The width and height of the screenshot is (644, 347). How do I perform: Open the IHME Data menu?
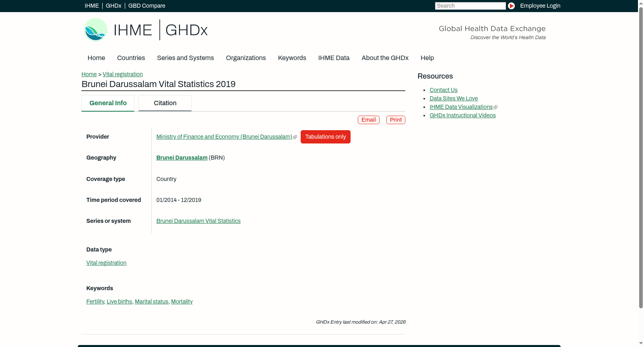334,58
